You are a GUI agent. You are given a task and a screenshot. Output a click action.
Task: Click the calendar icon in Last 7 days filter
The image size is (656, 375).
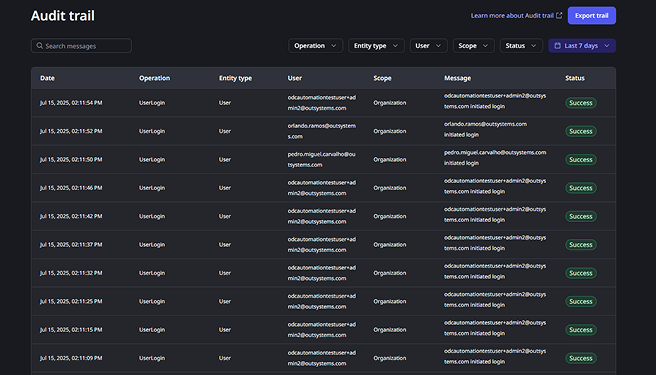coord(557,46)
